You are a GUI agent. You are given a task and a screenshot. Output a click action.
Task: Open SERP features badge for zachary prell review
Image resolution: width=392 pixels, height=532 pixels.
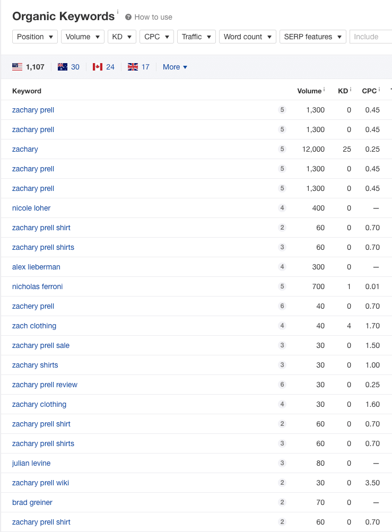coord(282,385)
